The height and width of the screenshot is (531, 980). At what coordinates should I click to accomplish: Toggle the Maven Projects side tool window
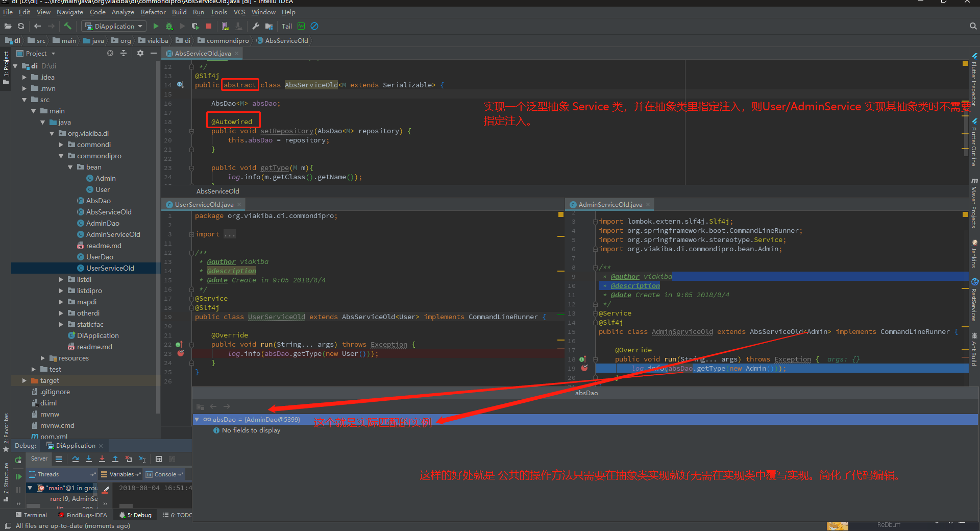tap(974, 203)
